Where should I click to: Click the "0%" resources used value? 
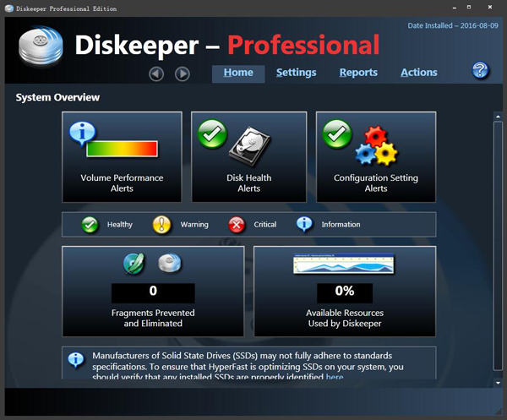[x=345, y=291]
